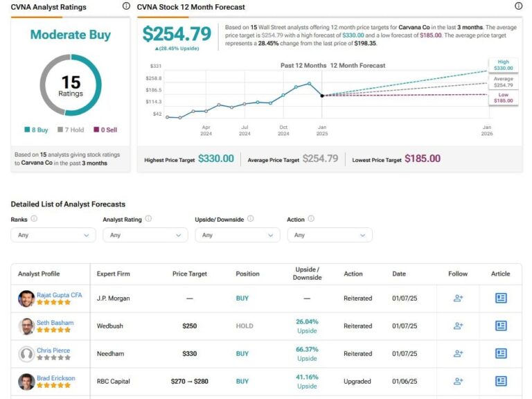
Task: Click the HOLD position for Wedbush
Action: [245, 326]
